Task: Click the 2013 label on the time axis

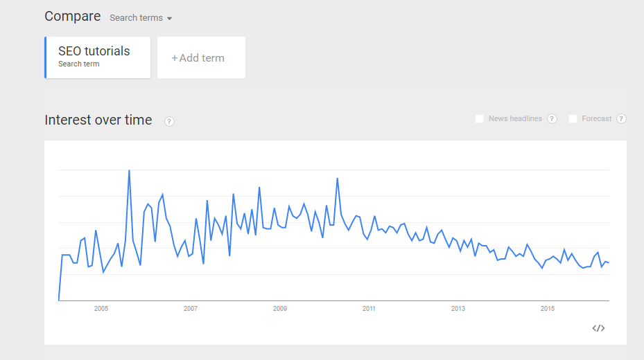Action: click(x=458, y=308)
